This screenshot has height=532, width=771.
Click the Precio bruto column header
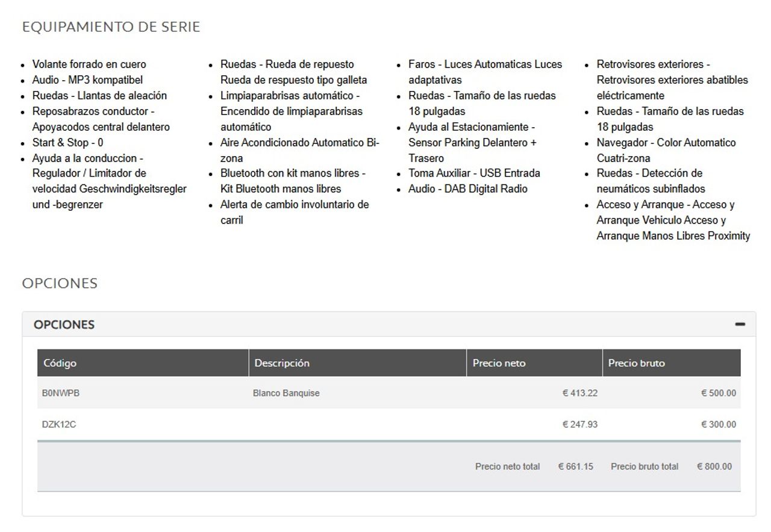click(x=672, y=363)
